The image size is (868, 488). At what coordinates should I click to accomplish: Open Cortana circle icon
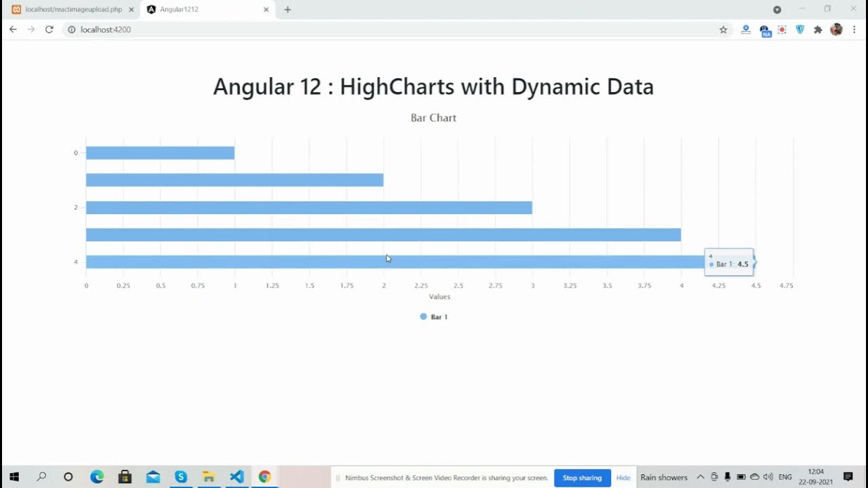(x=68, y=477)
